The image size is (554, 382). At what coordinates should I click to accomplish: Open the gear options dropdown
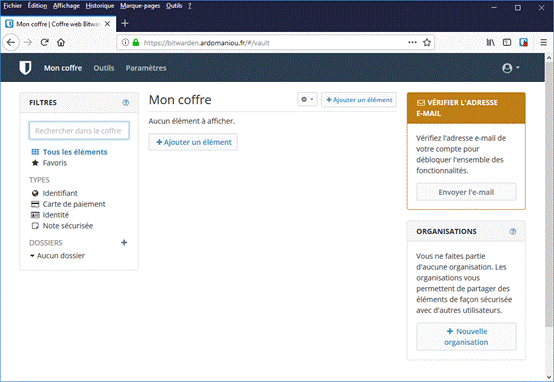coord(307,100)
